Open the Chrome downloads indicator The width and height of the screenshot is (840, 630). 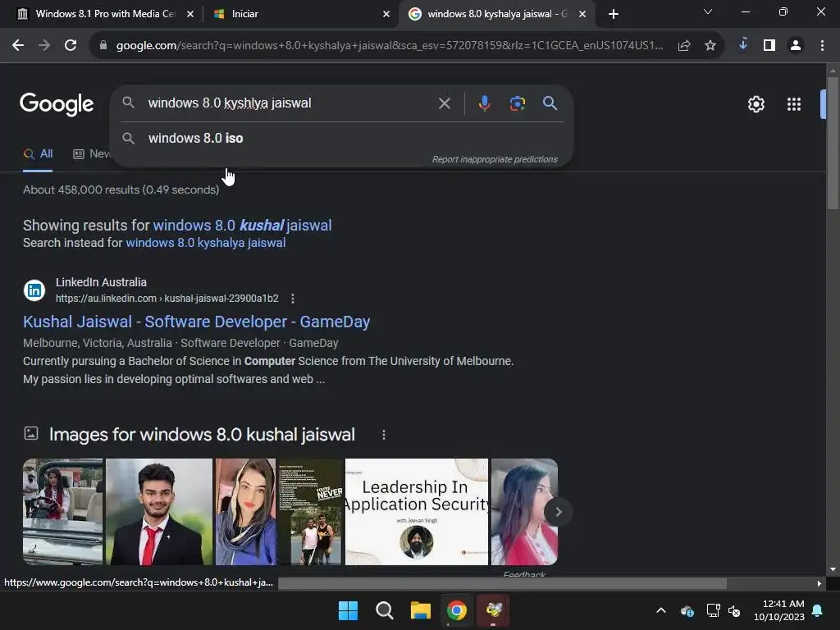coord(743,44)
